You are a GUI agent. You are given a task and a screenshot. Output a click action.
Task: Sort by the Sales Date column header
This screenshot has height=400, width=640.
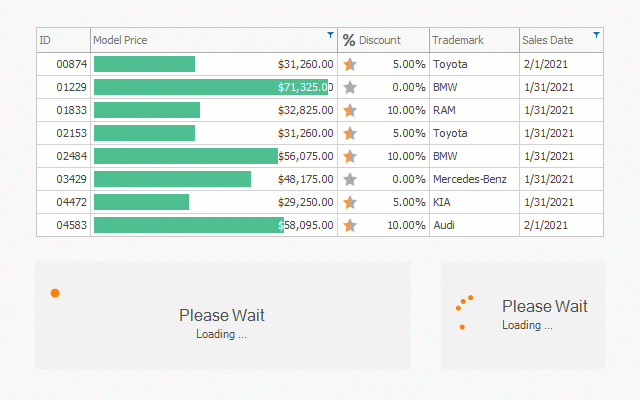coord(561,40)
